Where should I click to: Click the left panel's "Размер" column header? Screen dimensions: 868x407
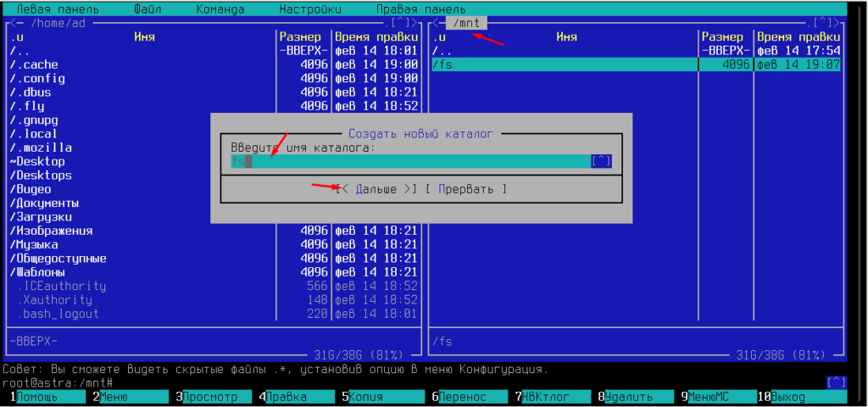tap(300, 37)
